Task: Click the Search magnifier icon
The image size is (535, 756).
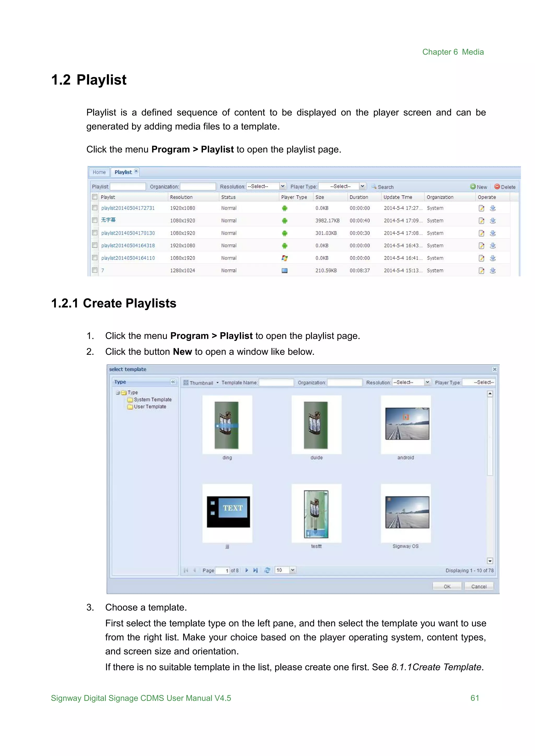Action: point(374,186)
